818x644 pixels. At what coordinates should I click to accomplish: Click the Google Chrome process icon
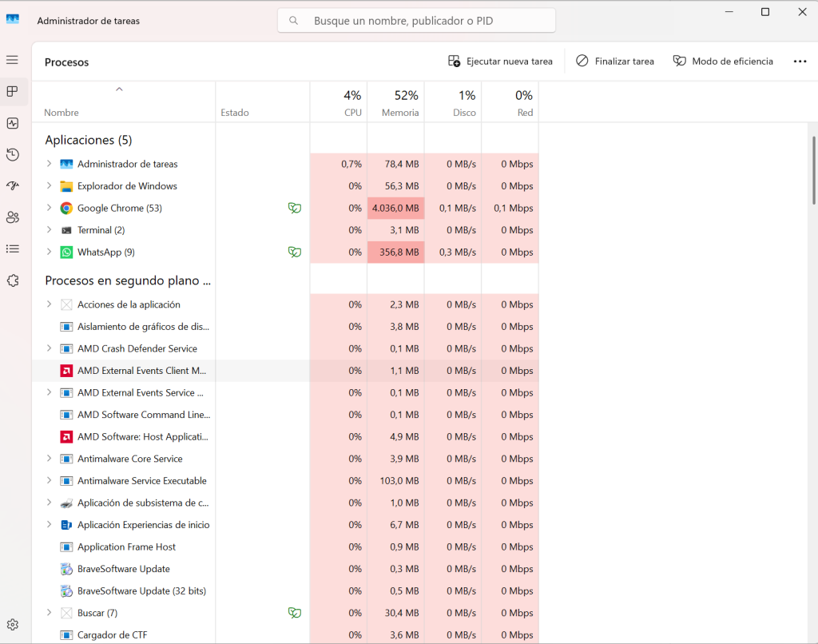point(66,209)
